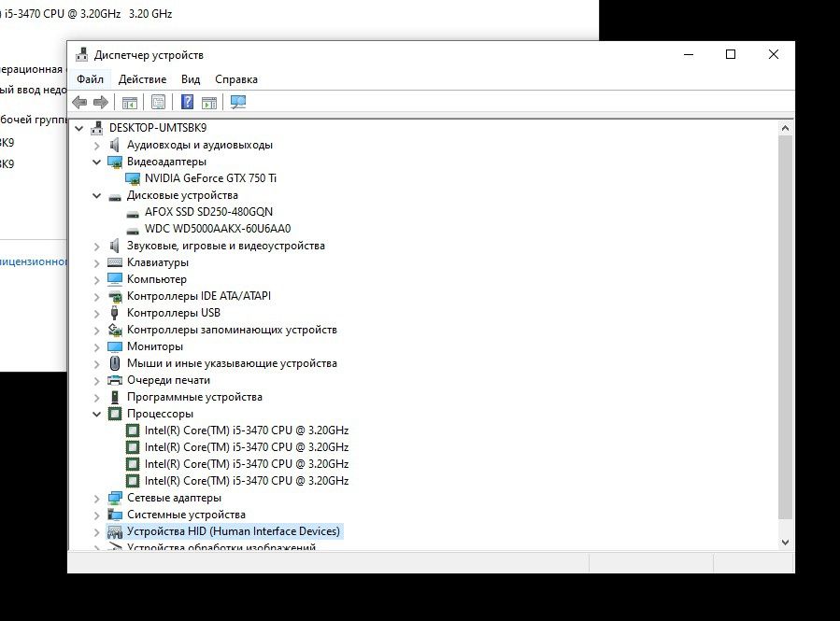Click the Back arrow toolbar icon

click(79, 102)
